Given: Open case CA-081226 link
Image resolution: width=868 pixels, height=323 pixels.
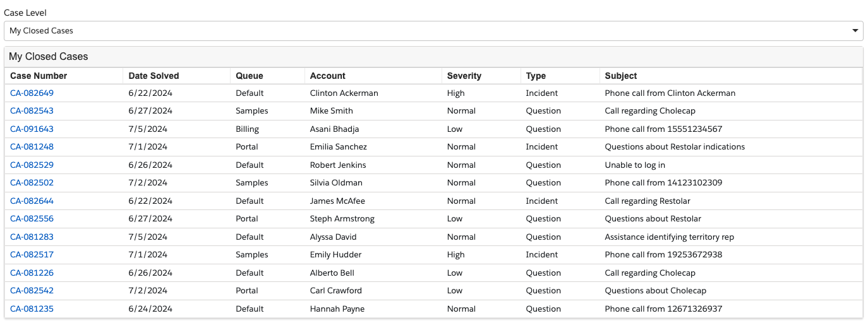Looking at the screenshot, I should tap(32, 273).
